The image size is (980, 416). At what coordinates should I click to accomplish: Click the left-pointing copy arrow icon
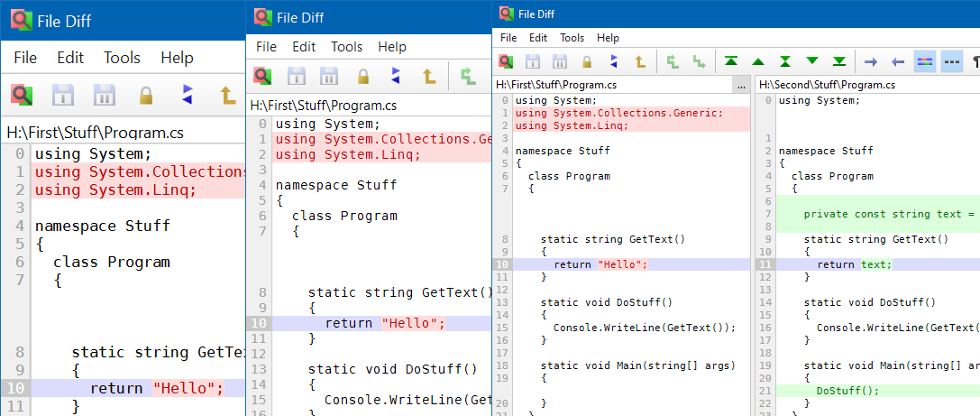[x=897, y=61]
